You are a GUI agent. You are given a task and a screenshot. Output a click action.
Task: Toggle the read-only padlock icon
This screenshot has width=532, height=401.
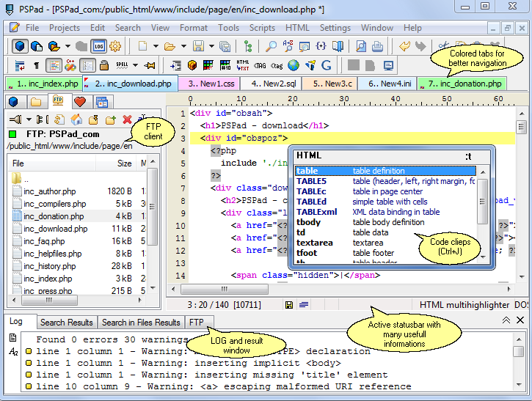pos(104,65)
